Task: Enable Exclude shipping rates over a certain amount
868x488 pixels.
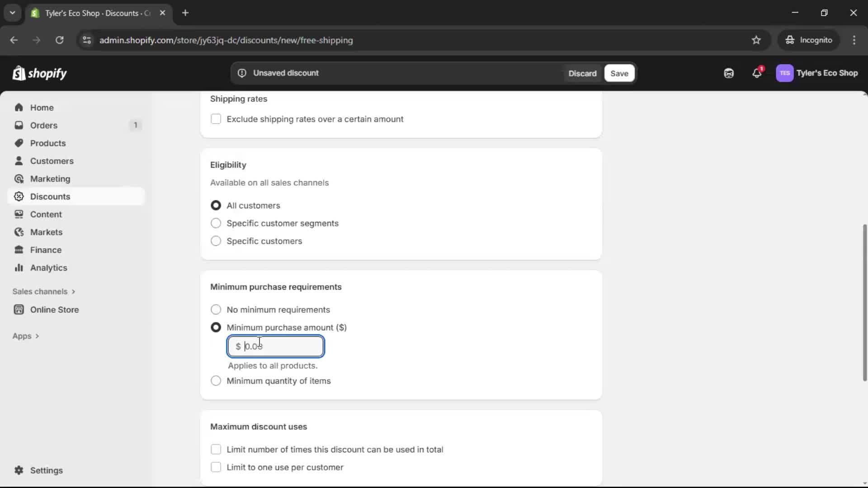Action: [216, 119]
